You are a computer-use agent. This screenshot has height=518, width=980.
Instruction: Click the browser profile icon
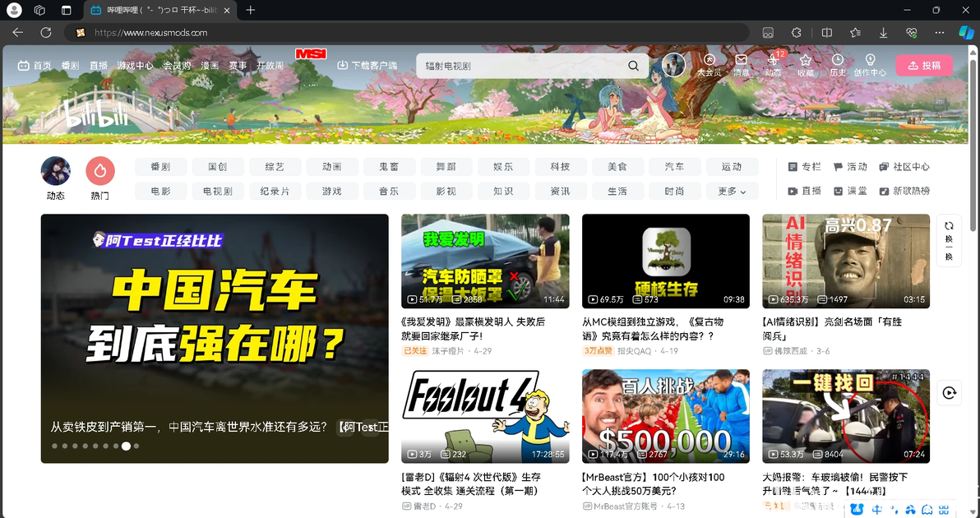pos(14,10)
